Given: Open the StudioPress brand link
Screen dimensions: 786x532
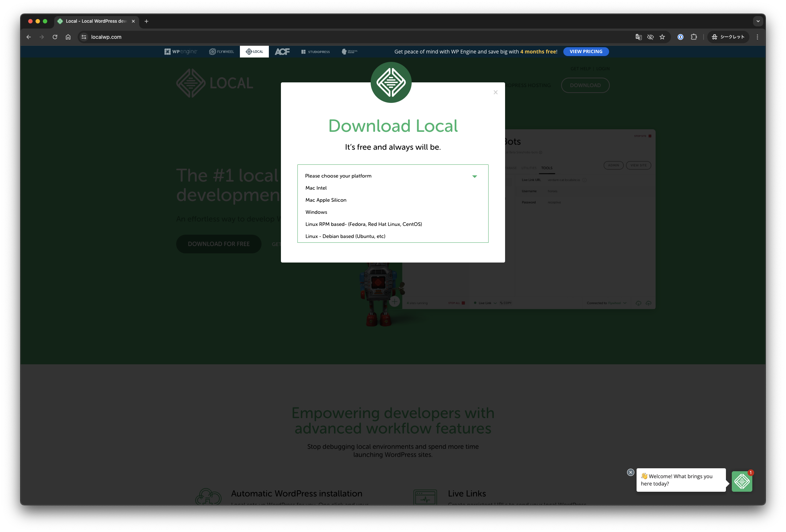Looking at the screenshot, I should point(315,52).
